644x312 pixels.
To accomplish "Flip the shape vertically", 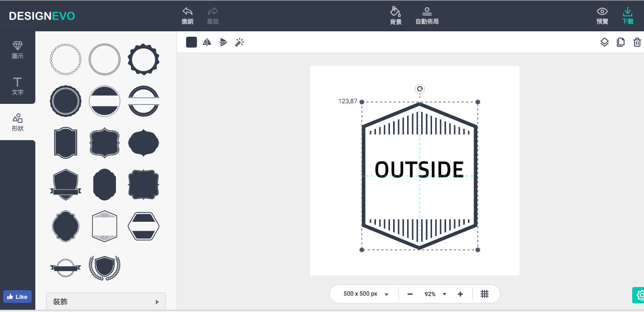I will pyautogui.click(x=223, y=42).
